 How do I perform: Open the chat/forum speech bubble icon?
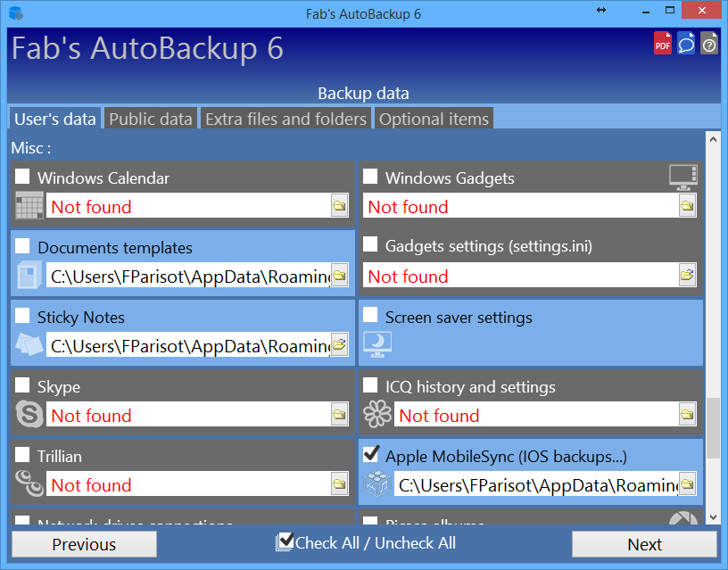coord(686,43)
